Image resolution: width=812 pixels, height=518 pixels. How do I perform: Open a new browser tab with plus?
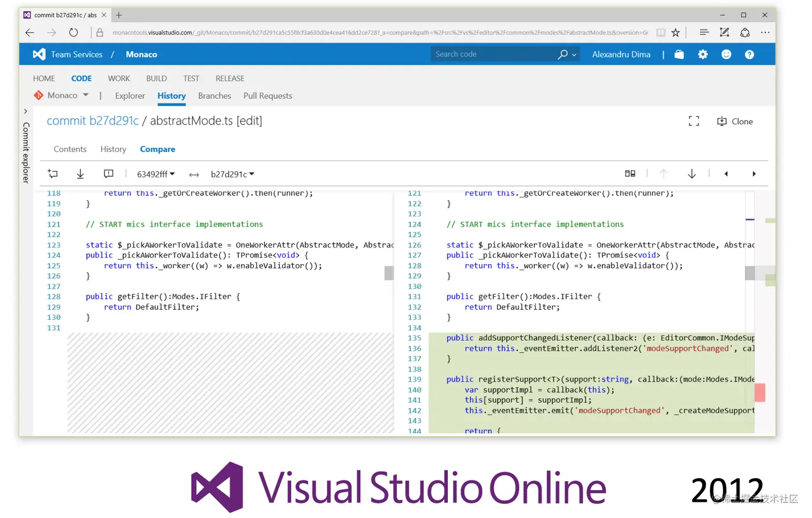pos(119,15)
